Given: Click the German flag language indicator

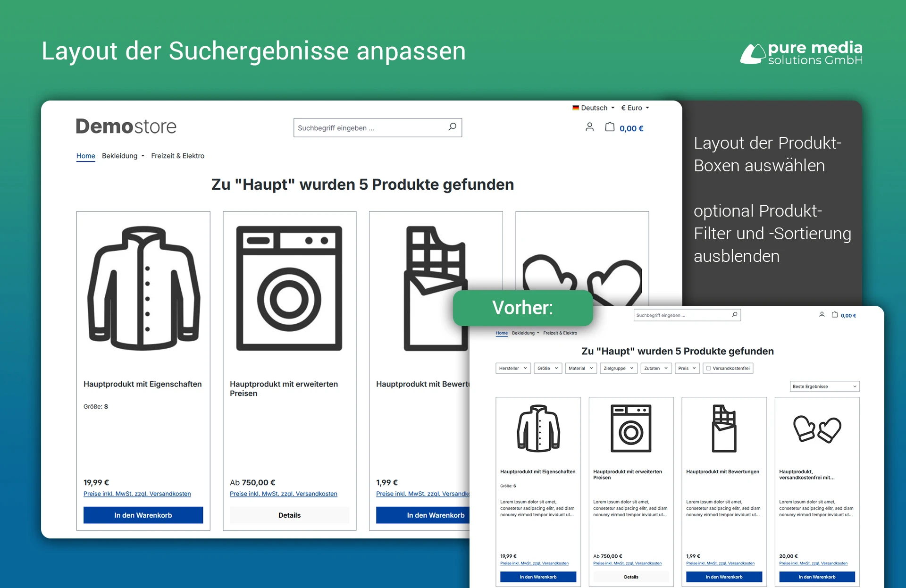Looking at the screenshot, I should pyautogui.click(x=575, y=108).
